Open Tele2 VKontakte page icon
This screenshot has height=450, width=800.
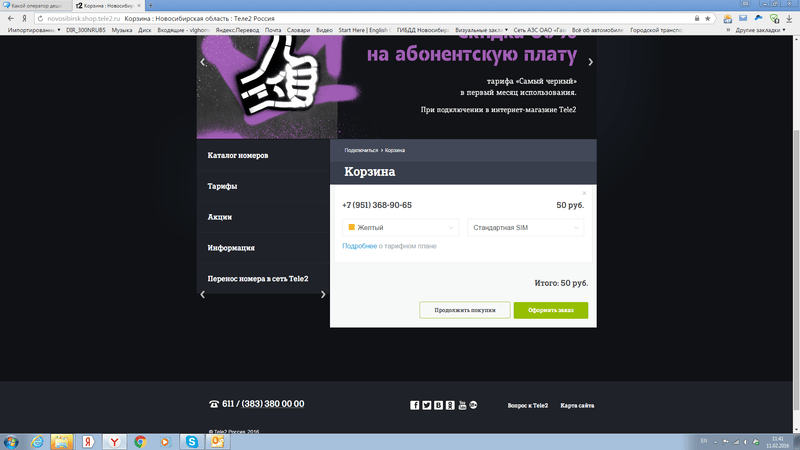pos(438,405)
